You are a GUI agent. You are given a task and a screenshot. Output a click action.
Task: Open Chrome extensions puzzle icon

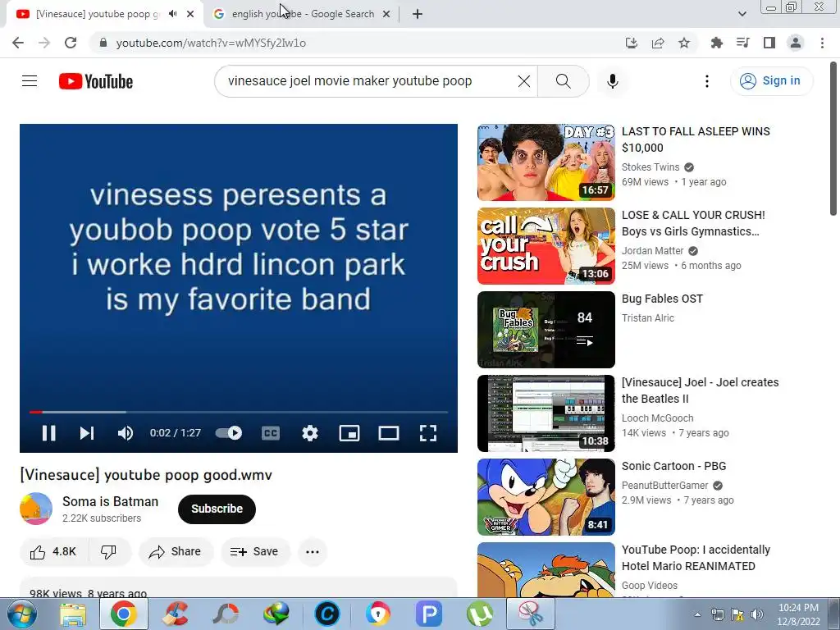tap(716, 43)
